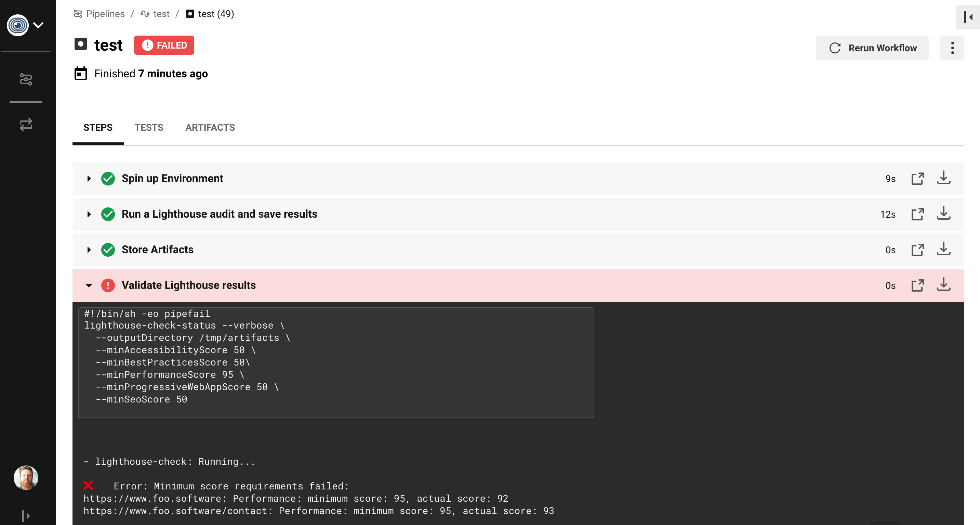
Task: Click the download icon for Validate Lighthouse results
Action: tap(944, 284)
